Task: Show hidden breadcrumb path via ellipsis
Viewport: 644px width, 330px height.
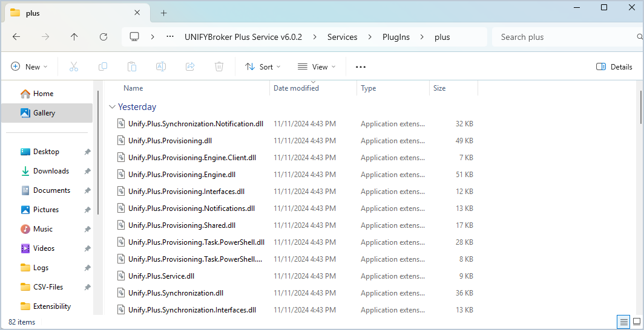Action: (170, 37)
